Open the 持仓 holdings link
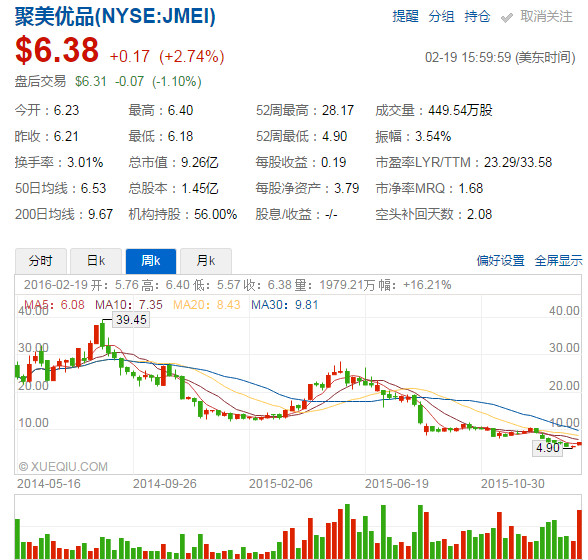The image size is (588, 560). click(x=477, y=17)
